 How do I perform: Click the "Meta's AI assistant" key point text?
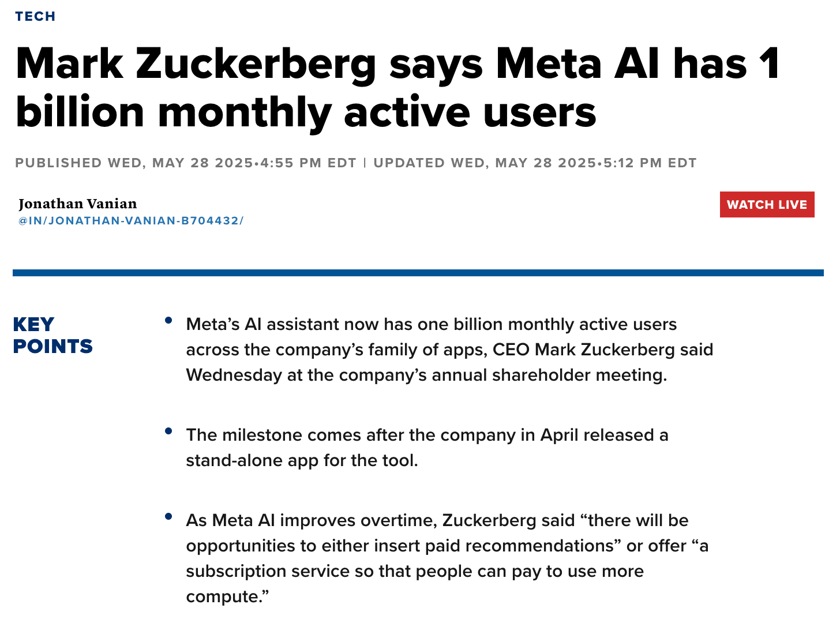coord(431,325)
